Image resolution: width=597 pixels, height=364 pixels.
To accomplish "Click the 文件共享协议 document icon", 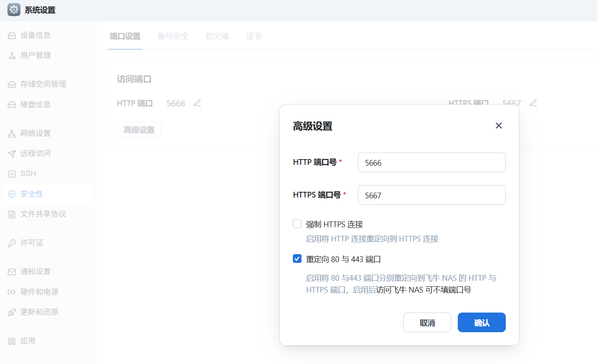I will [x=12, y=214].
